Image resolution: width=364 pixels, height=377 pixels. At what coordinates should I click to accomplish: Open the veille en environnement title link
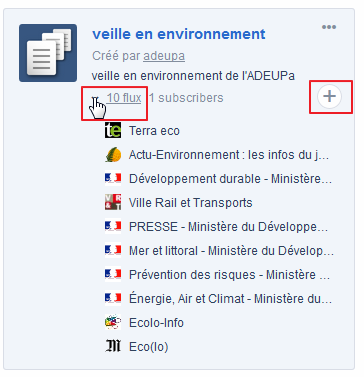[179, 34]
